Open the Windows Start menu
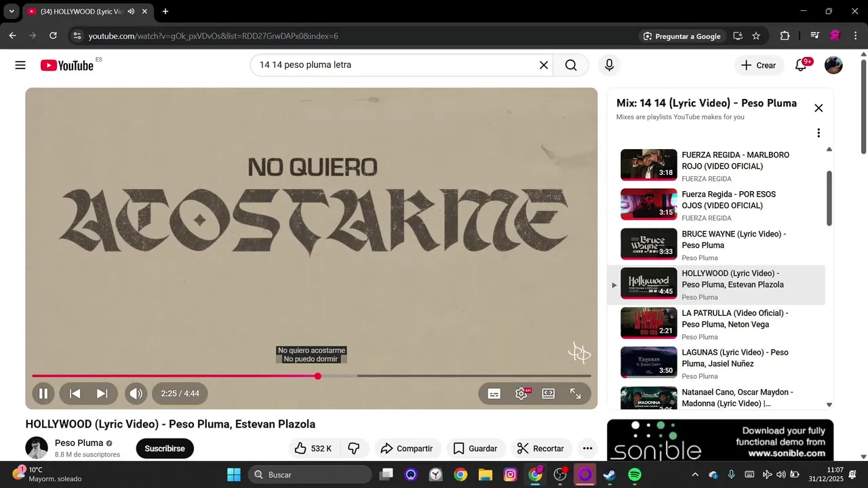 coord(233,474)
